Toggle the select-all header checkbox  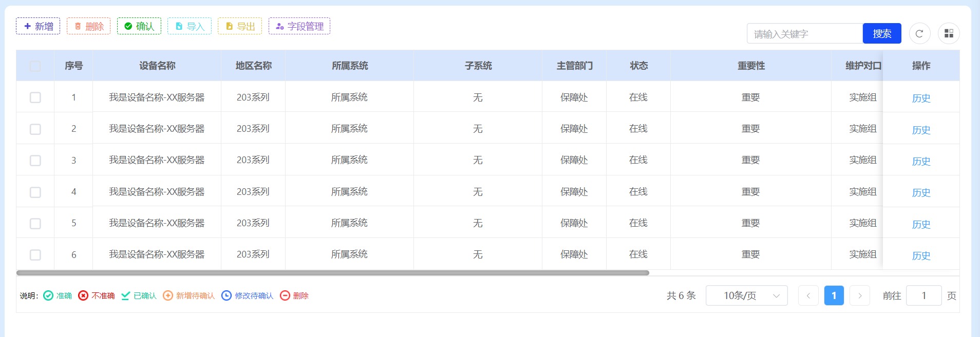(35, 66)
